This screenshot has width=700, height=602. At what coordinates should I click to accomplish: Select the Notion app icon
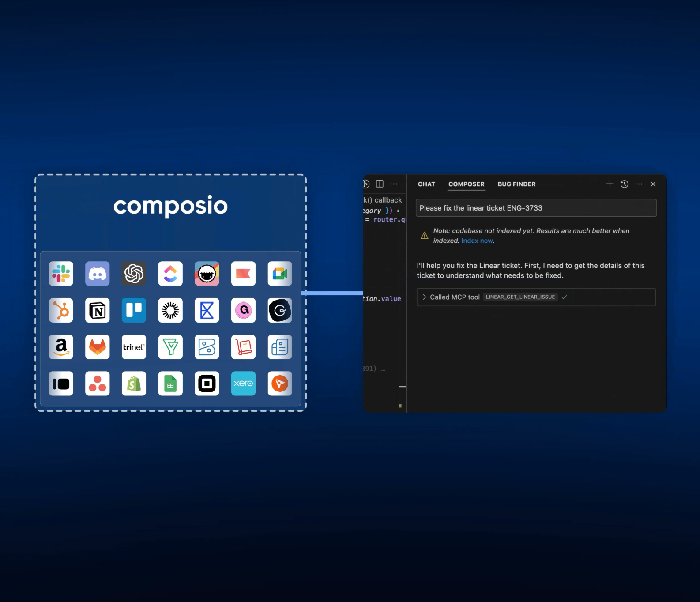[98, 310]
